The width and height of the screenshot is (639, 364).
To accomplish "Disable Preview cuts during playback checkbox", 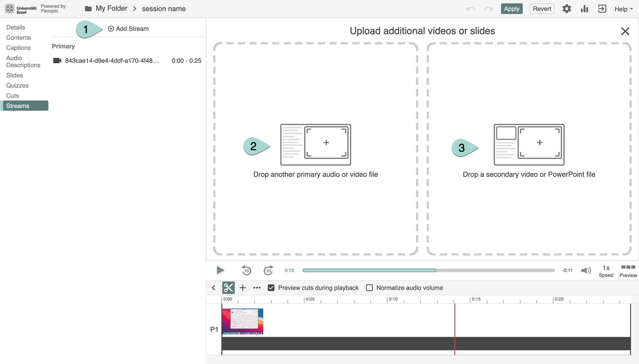I will click(x=271, y=288).
